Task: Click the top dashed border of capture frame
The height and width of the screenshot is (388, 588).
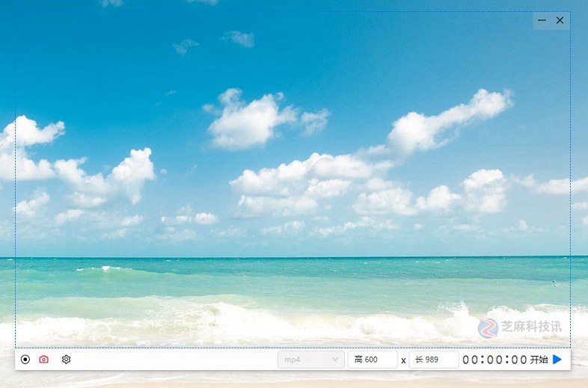Action: click(x=293, y=11)
